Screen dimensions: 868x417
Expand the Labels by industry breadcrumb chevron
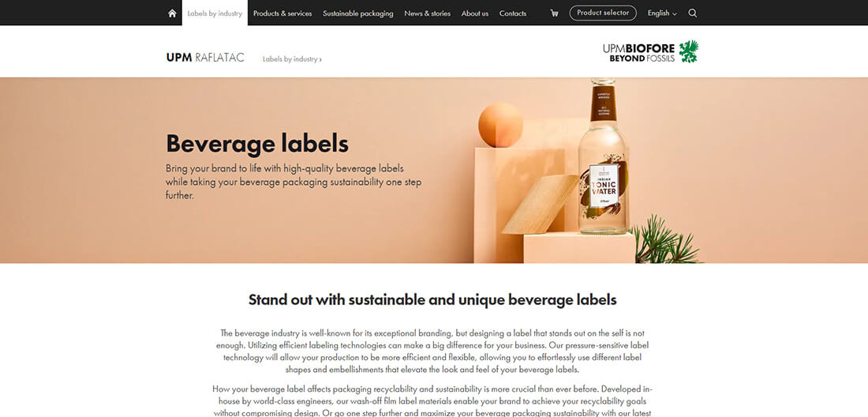(x=320, y=59)
